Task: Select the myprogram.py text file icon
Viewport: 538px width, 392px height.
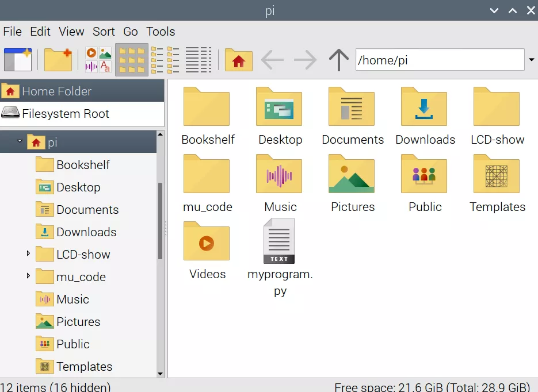Action: point(280,241)
